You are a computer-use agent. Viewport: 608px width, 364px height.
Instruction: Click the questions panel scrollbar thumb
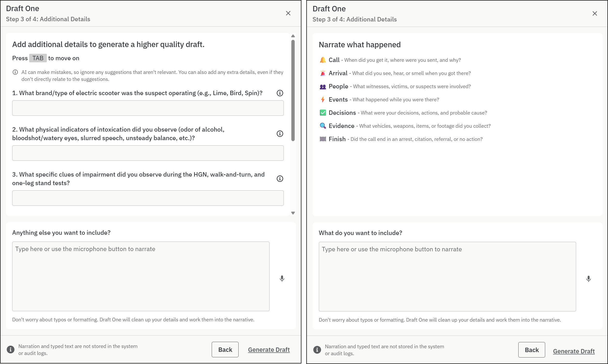[x=293, y=90]
